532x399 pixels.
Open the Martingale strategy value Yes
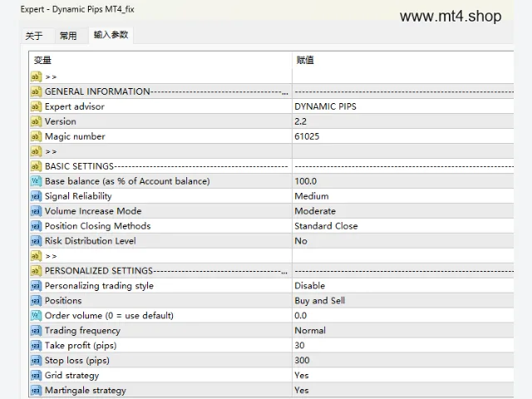302,390
